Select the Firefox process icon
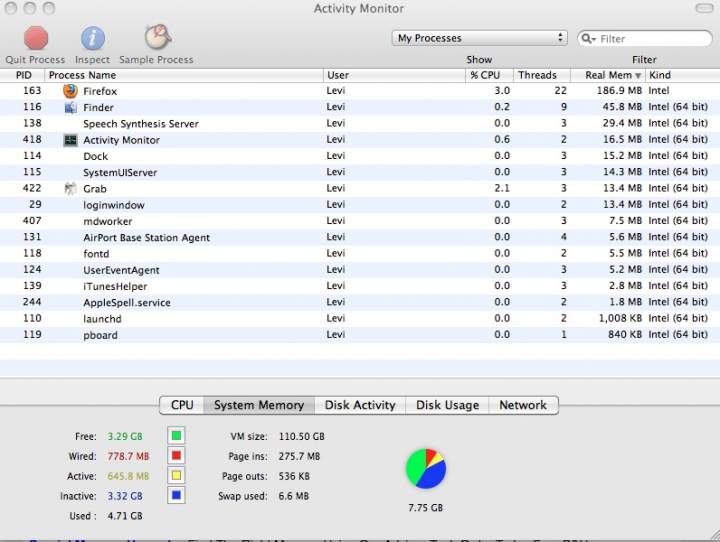Viewport: 720px width, 542px height. pos(70,91)
